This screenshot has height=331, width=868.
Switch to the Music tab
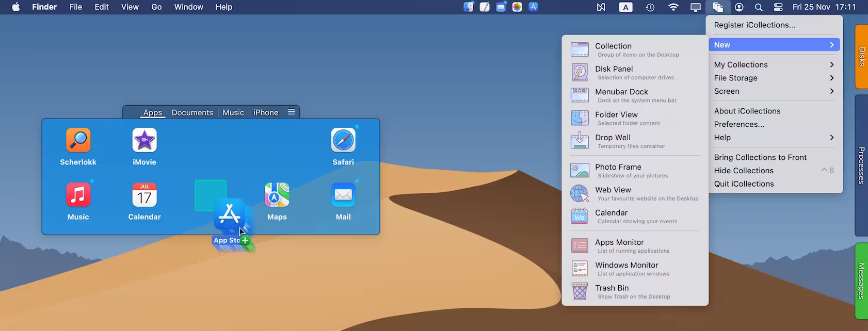coord(233,112)
